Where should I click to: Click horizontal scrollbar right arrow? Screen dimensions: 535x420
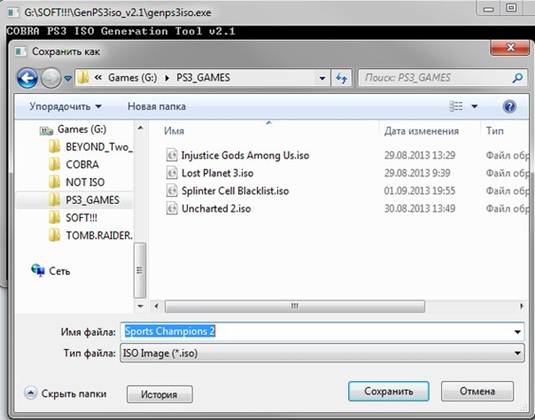pos(521,306)
